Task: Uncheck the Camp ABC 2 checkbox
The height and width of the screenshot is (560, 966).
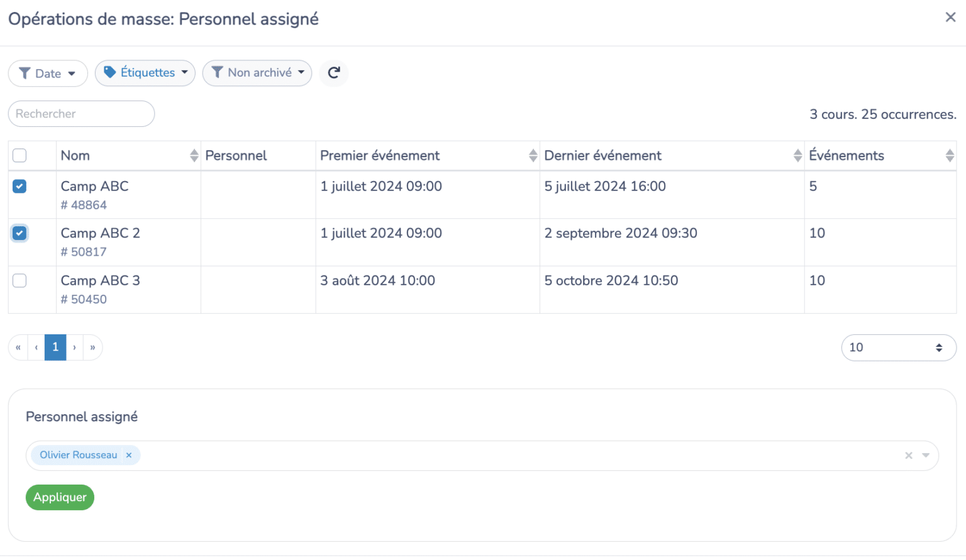Action: click(19, 233)
